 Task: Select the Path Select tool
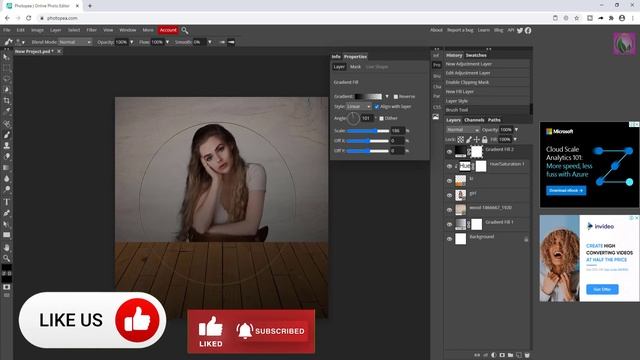pos(6,224)
